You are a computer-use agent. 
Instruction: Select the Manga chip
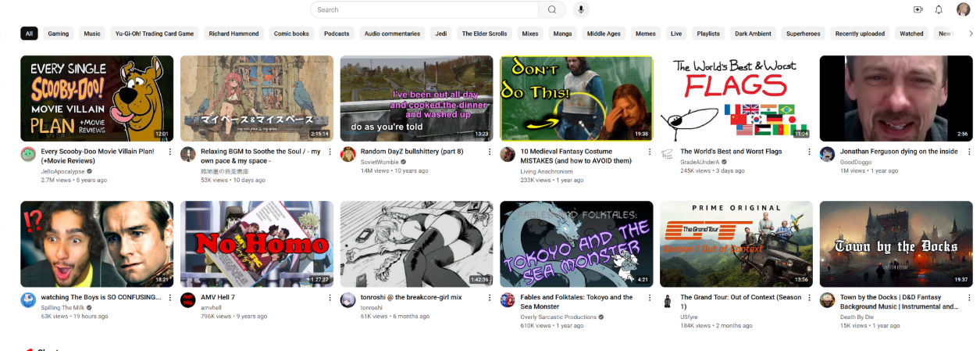(x=562, y=34)
